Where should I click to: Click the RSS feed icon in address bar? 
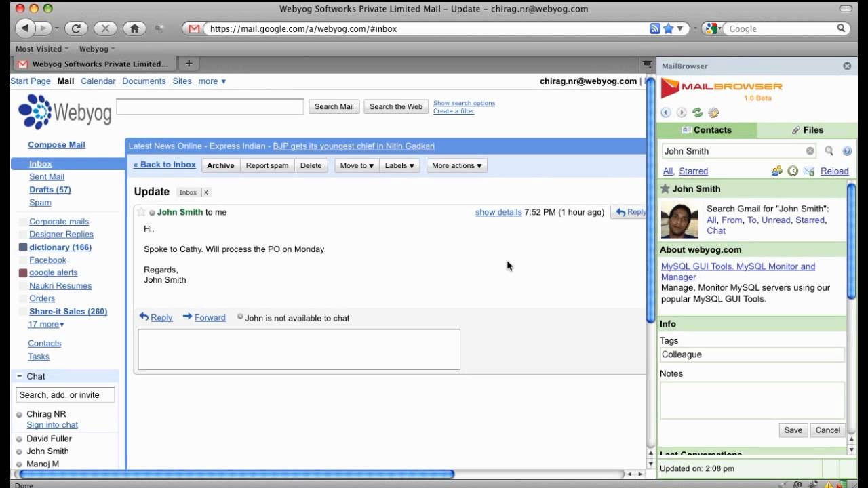(654, 28)
